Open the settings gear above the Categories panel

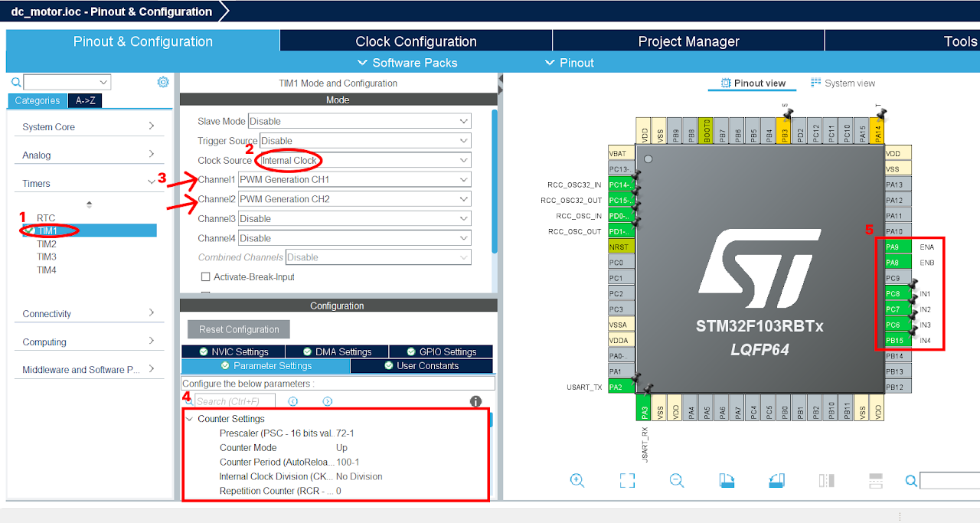coord(162,81)
